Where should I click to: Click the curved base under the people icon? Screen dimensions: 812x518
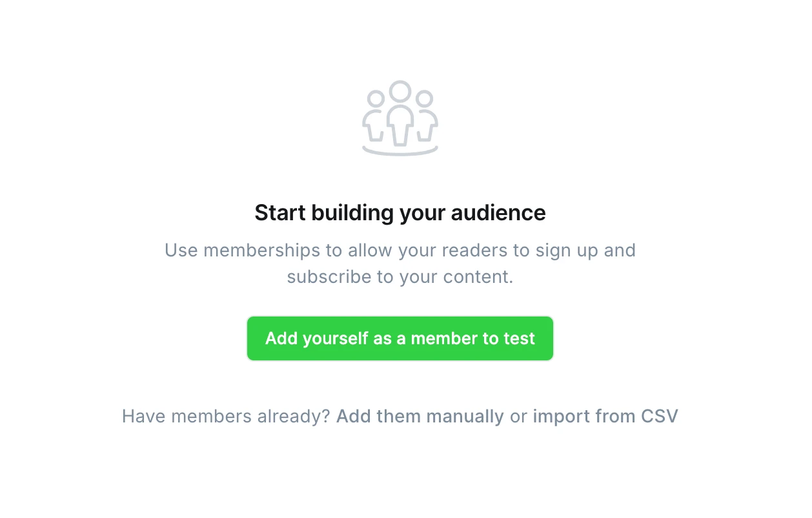pos(400,152)
